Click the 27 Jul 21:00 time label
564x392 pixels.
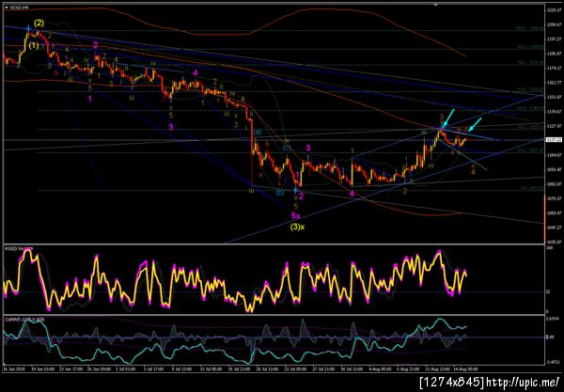[x=323, y=369]
